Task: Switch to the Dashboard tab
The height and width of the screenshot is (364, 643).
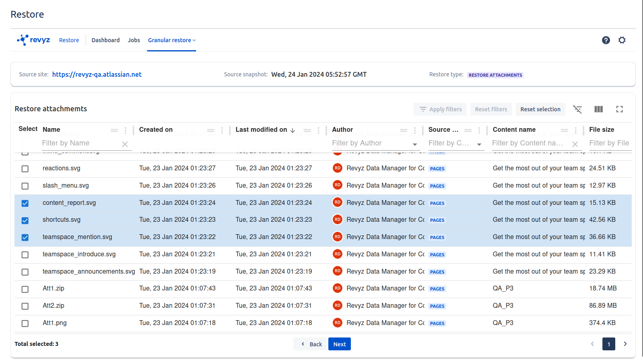Action: 105,40
